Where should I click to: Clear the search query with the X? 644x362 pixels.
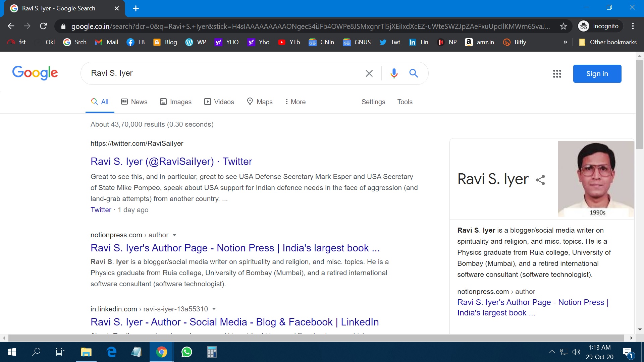369,73
